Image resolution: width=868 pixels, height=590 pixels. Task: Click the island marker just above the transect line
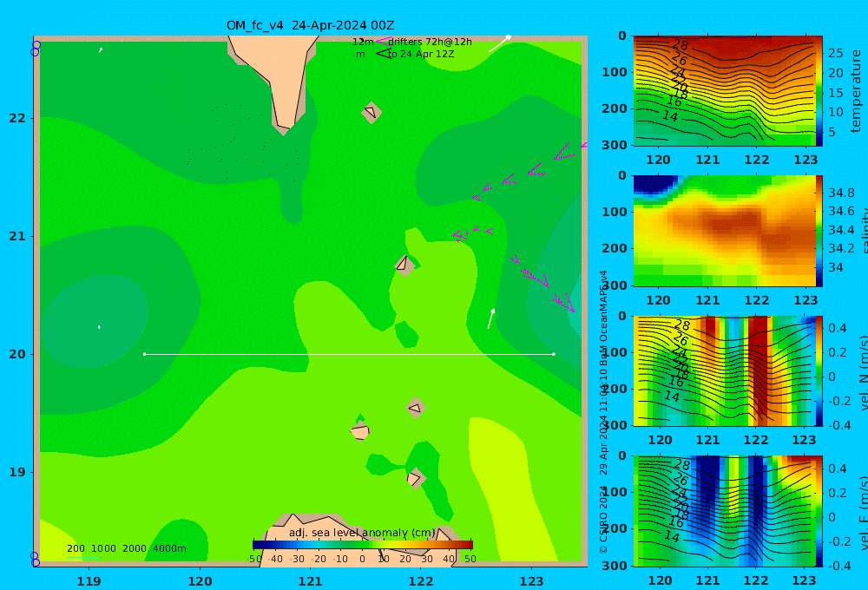pos(404,265)
